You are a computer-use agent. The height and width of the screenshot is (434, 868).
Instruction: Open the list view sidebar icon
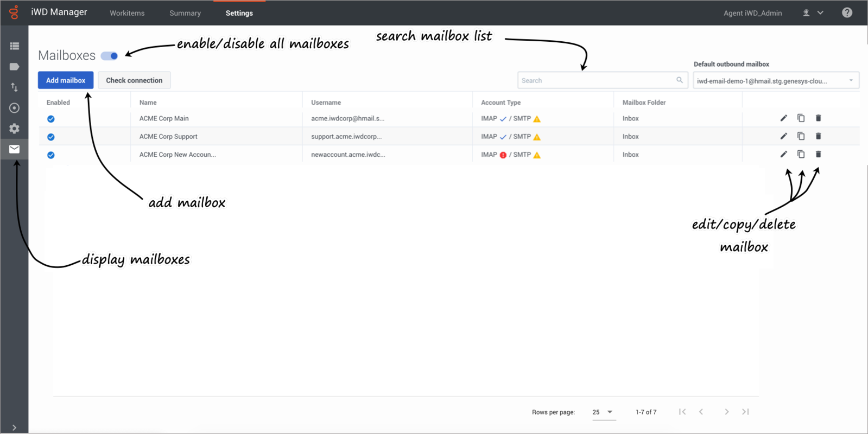[x=15, y=46]
